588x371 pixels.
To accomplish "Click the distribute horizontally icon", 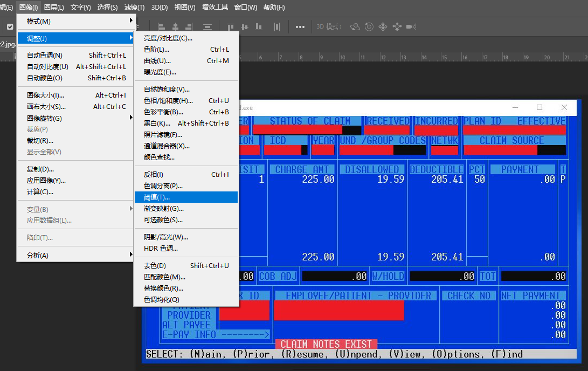I will 276,26.
